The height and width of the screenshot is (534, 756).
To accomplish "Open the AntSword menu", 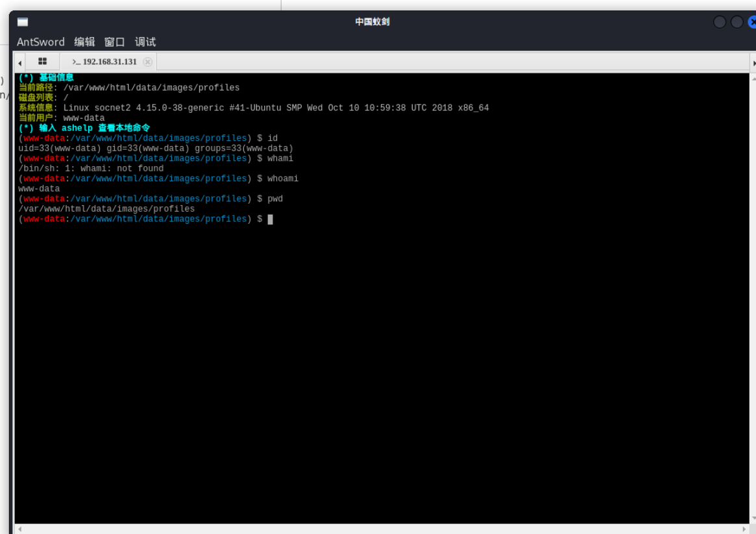I will pos(40,42).
